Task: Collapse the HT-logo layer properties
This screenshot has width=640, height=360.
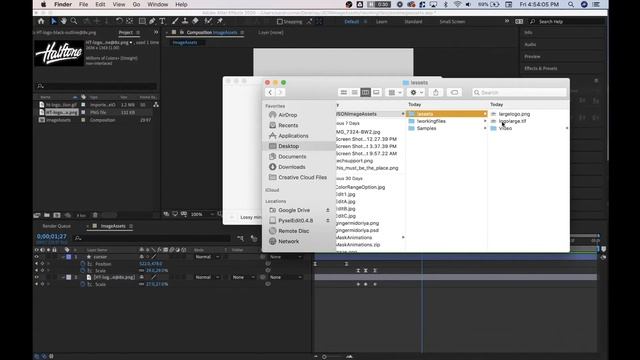Action: 63,277
